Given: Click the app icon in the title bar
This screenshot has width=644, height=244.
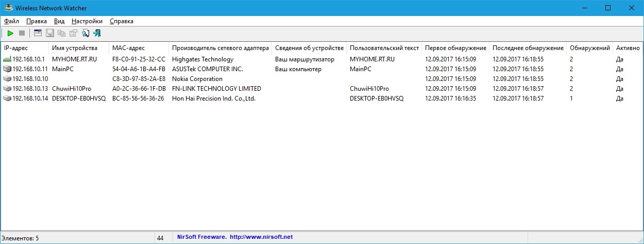Looking at the screenshot, I should point(8,8).
